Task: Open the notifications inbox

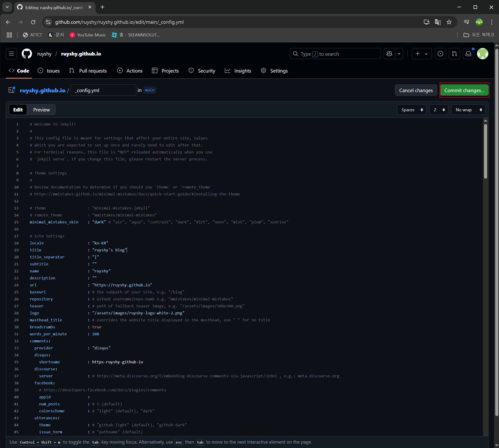Action: pyautogui.click(x=468, y=54)
